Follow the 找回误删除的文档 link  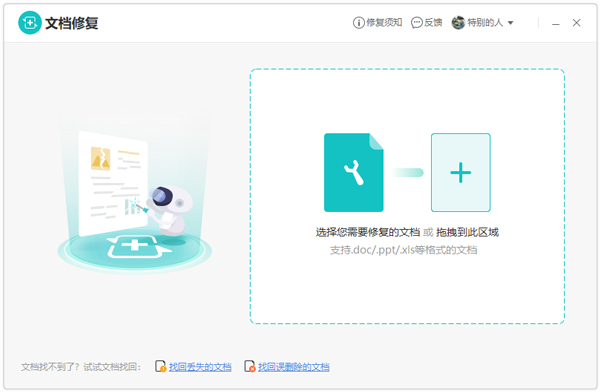(x=293, y=367)
